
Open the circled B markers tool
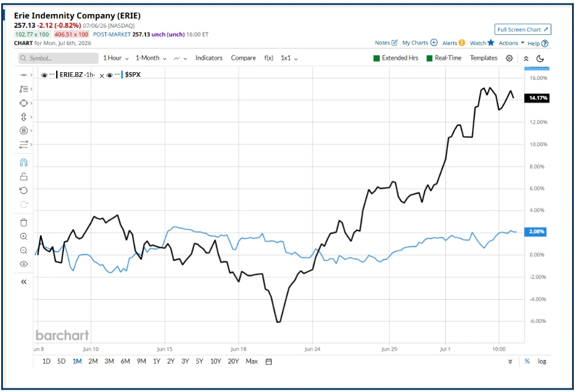click(x=24, y=131)
